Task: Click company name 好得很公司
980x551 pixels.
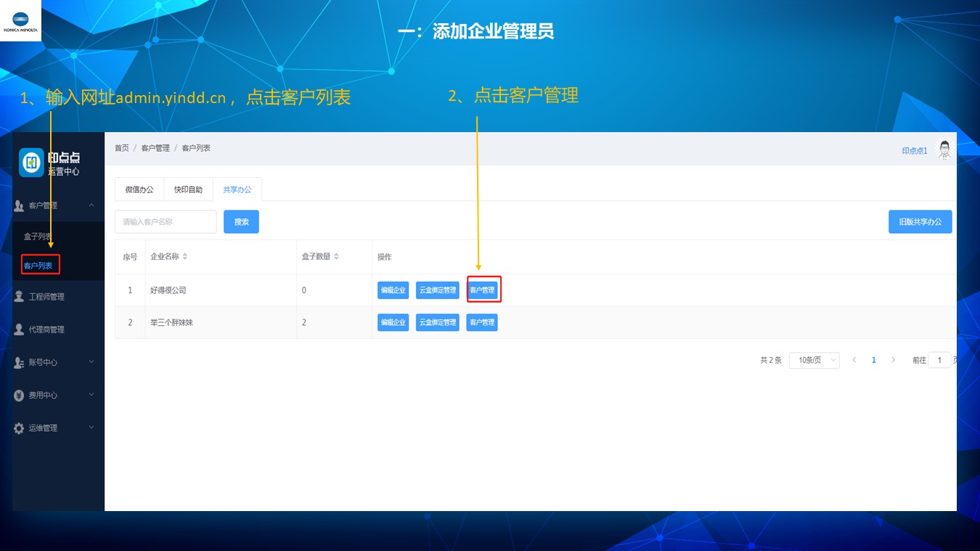Action: coord(168,290)
